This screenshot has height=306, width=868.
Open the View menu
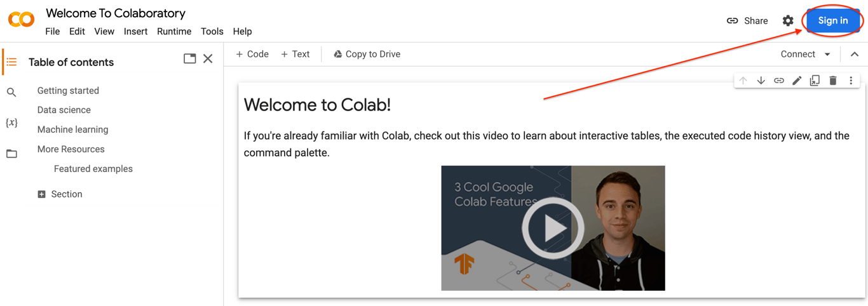pos(104,31)
